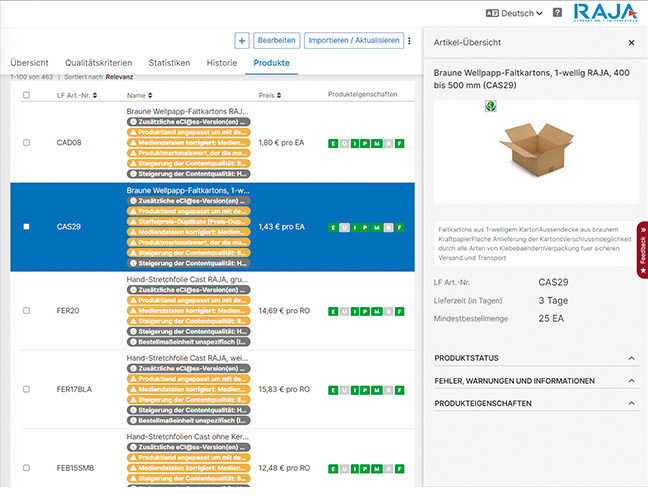Screen dimensions: 648x500
Task: Check the FER17BLA row checkbox
Action: click(26, 389)
